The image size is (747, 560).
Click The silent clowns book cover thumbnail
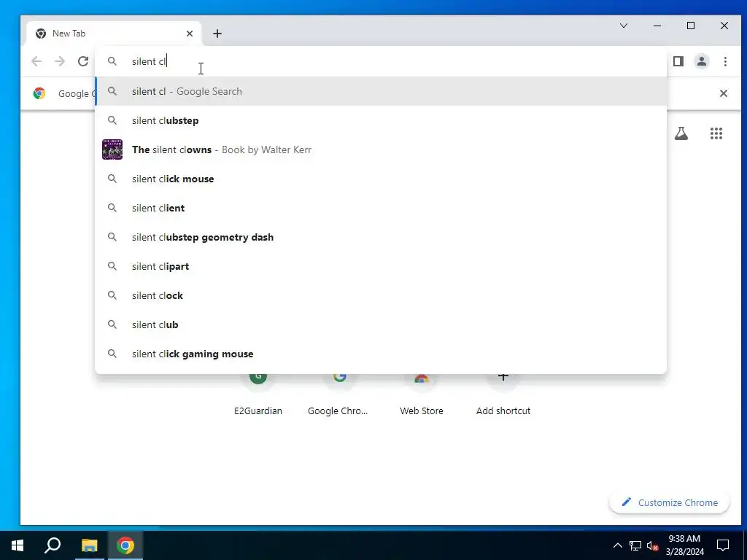coord(112,149)
